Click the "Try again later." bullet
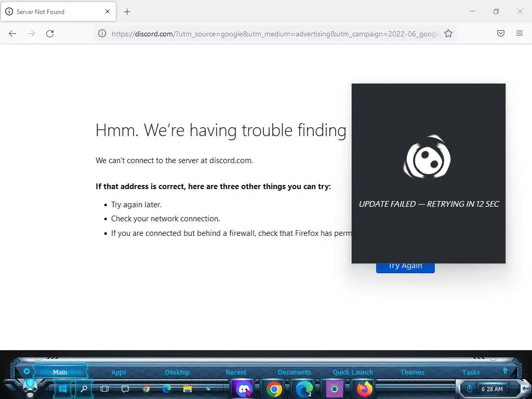Viewport: 532px width, 399px height. [x=137, y=205]
